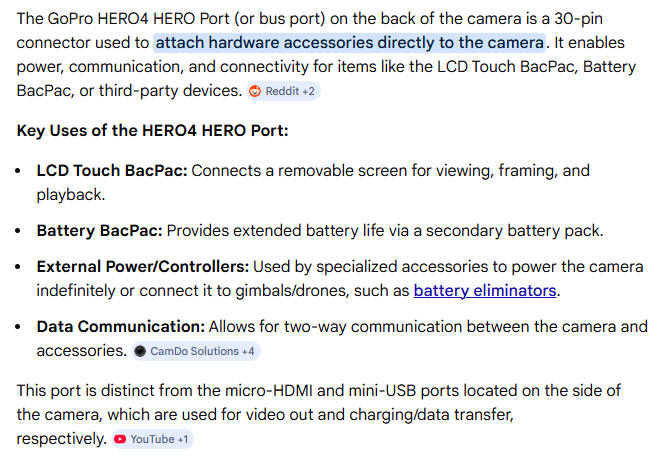
Task: Open the YouTube +1 sources chip
Action: [x=152, y=439]
